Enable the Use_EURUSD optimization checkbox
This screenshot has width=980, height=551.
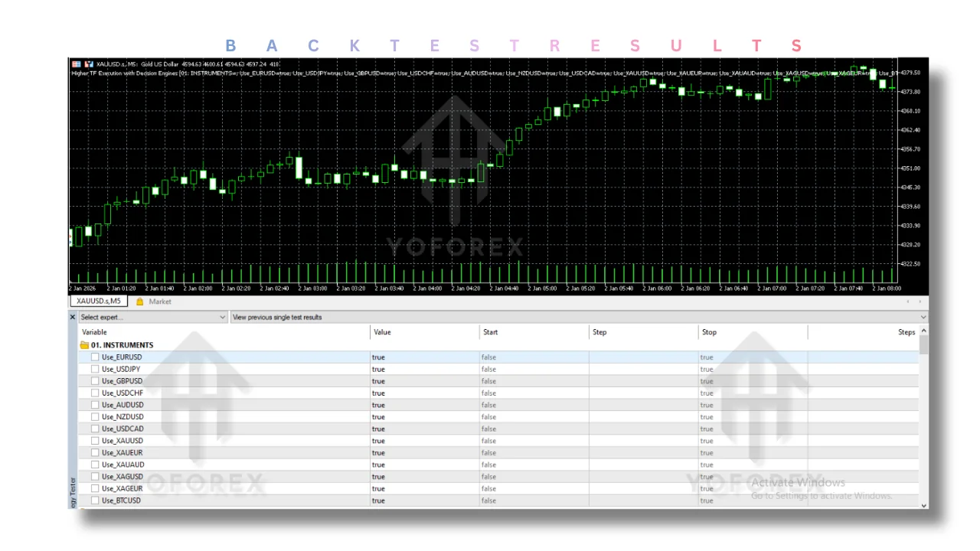(x=95, y=357)
